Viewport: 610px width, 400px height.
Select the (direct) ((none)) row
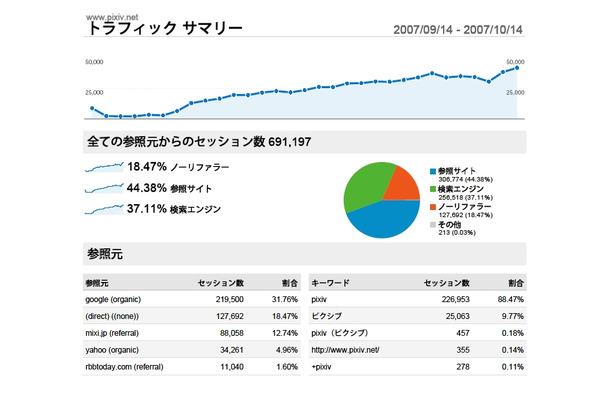coord(192,316)
